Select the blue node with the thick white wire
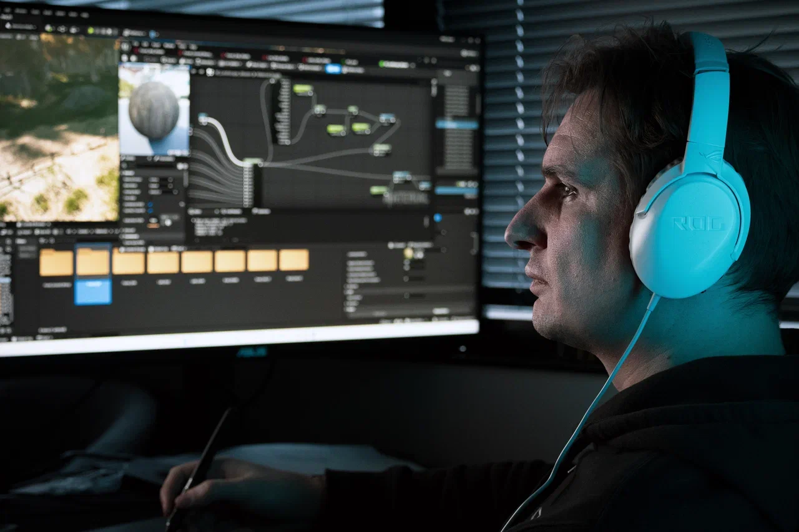The height and width of the screenshot is (532, 799). coord(203,117)
